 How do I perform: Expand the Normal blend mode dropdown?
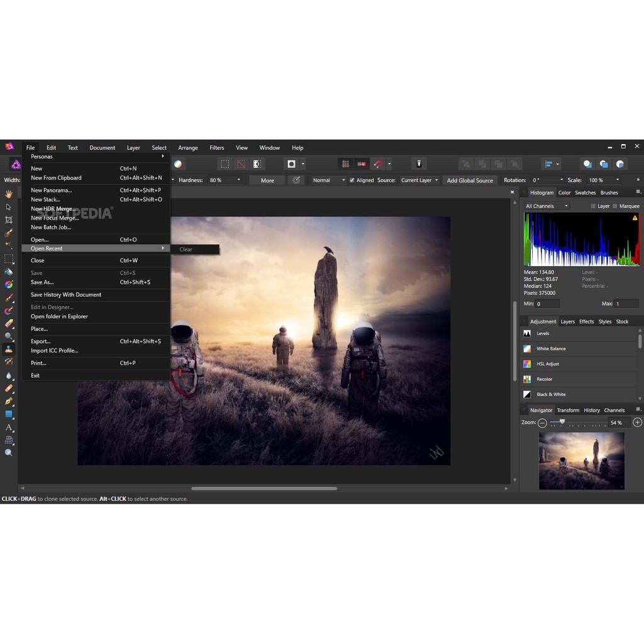(329, 180)
